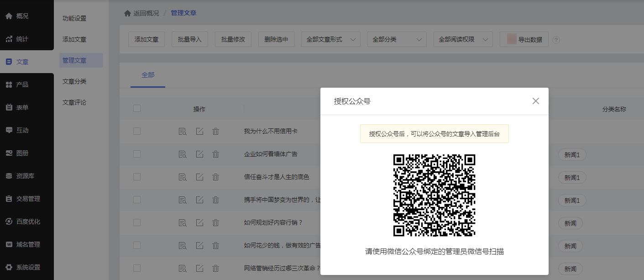Preview the article 我为什么不用信用卡

click(x=183, y=132)
